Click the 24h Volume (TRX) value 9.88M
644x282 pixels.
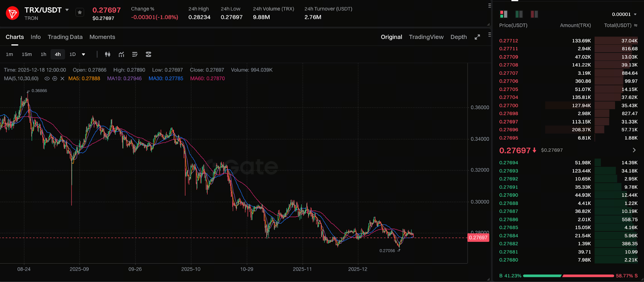pyautogui.click(x=261, y=17)
